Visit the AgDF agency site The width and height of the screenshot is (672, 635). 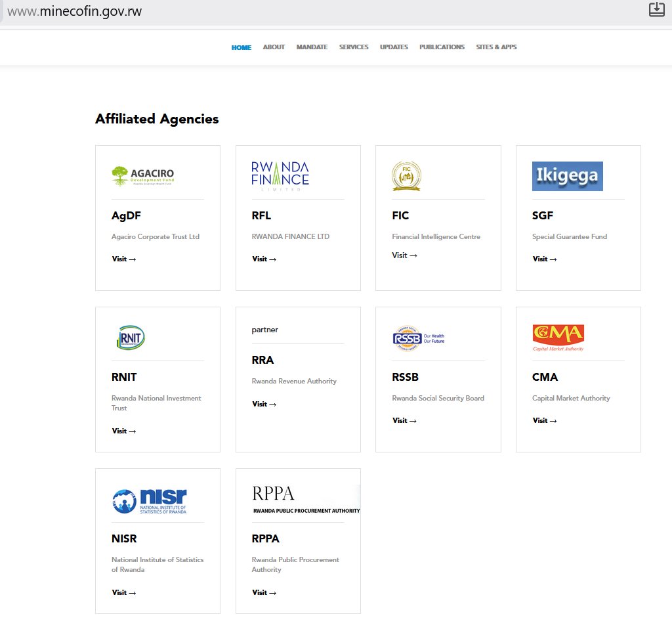pyautogui.click(x=124, y=259)
